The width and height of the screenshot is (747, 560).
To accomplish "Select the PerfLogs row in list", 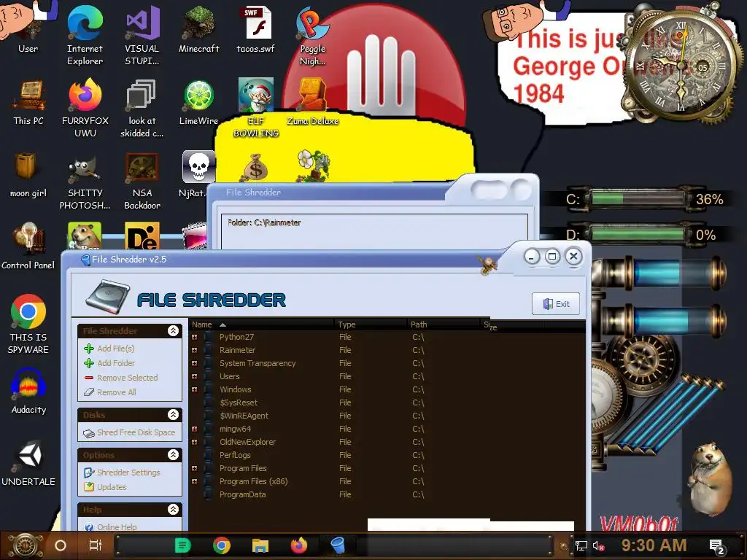I will tap(387, 455).
